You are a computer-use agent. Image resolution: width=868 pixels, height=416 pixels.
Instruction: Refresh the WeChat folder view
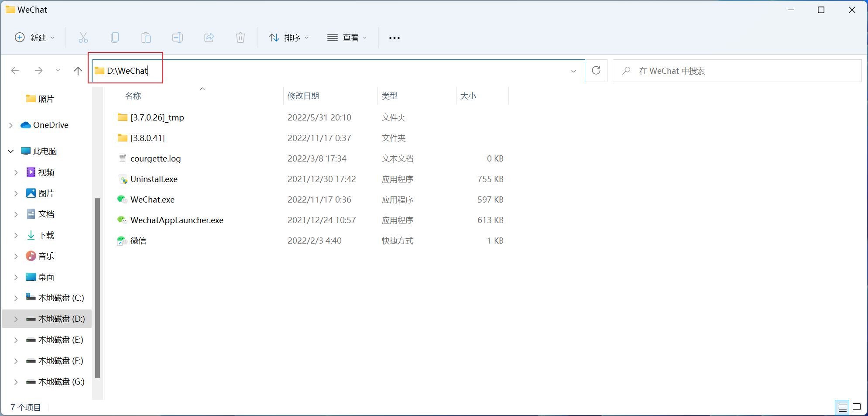click(596, 71)
